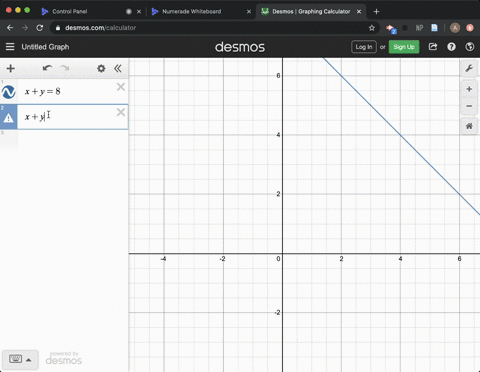Image resolution: width=480 pixels, height=372 pixels.
Task: Open a new browser tab
Action: (x=376, y=12)
